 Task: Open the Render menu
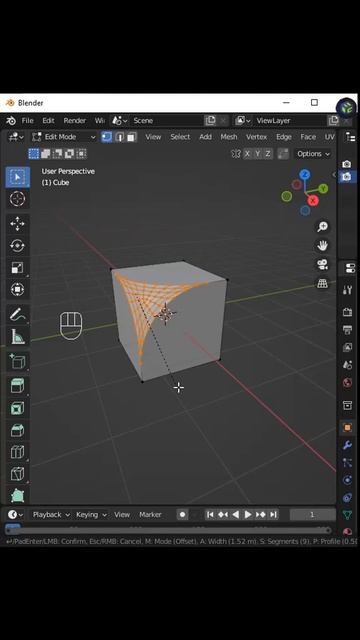75,121
